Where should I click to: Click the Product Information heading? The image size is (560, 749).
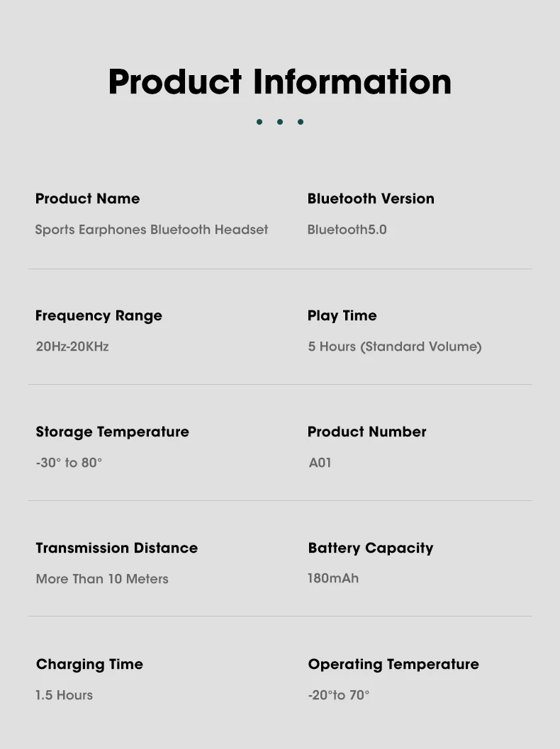pyautogui.click(x=280, y=81)
